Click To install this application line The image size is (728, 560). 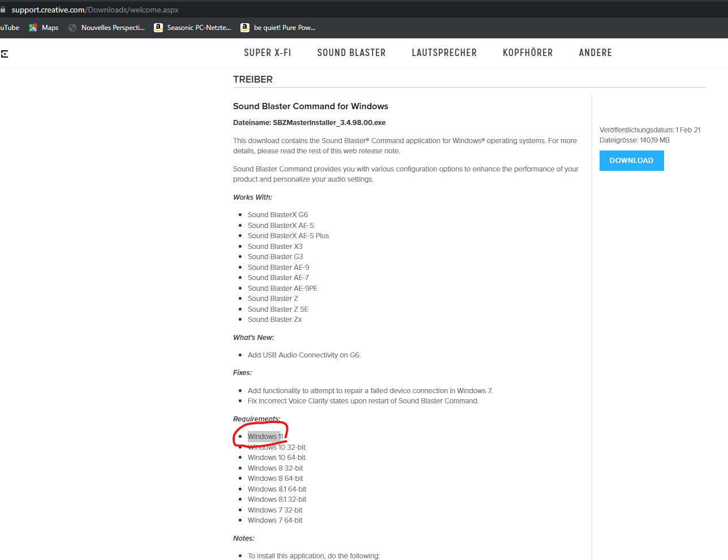pyautogui.click(x=314, y=556)
